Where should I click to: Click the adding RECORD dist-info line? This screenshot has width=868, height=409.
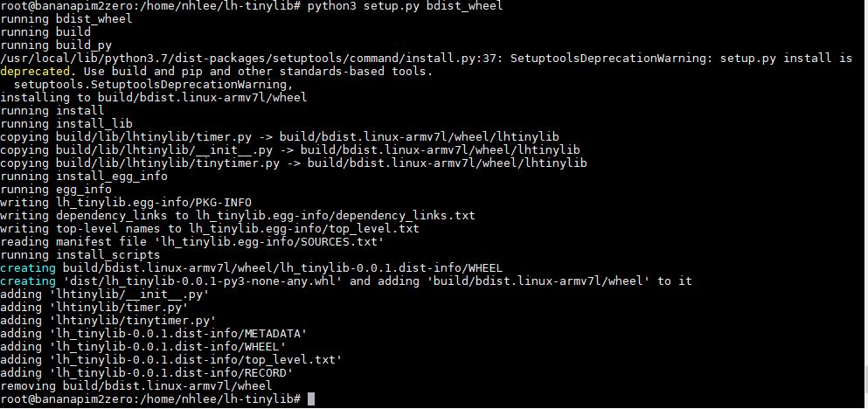tap(147, 373)
